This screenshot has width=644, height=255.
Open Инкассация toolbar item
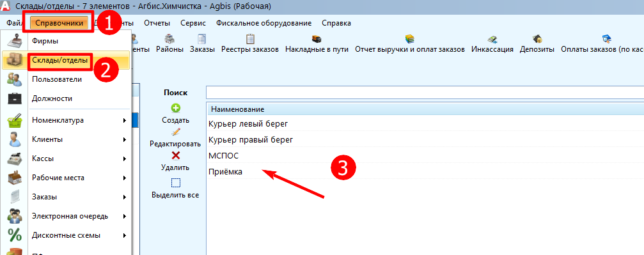tap(492, 44)
